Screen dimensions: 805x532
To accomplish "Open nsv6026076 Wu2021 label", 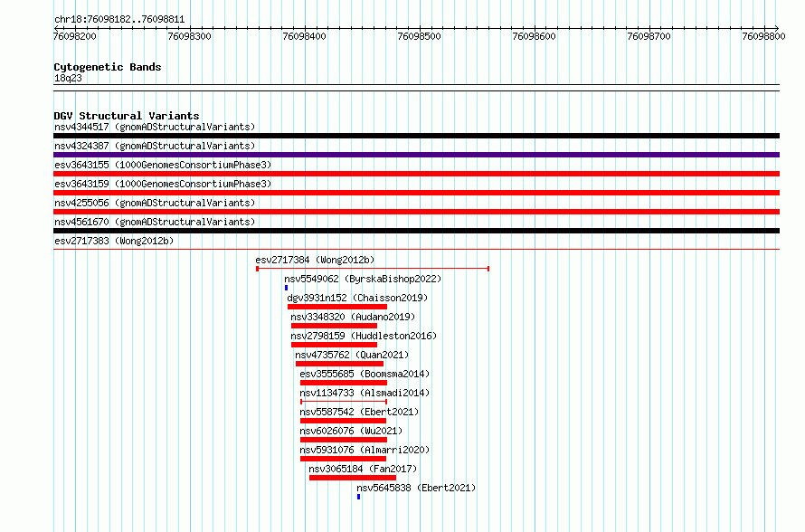I will click(x=351, y=431).
